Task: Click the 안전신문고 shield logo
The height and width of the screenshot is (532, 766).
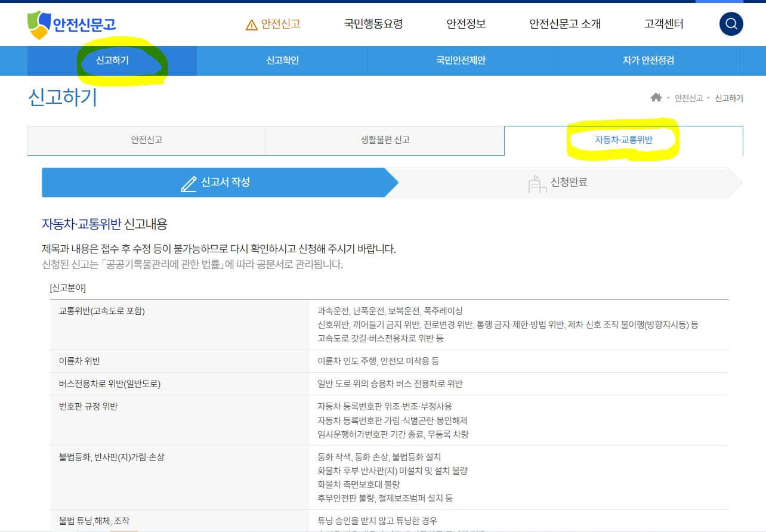Action: pyautogui.click(x=38, y=24)
